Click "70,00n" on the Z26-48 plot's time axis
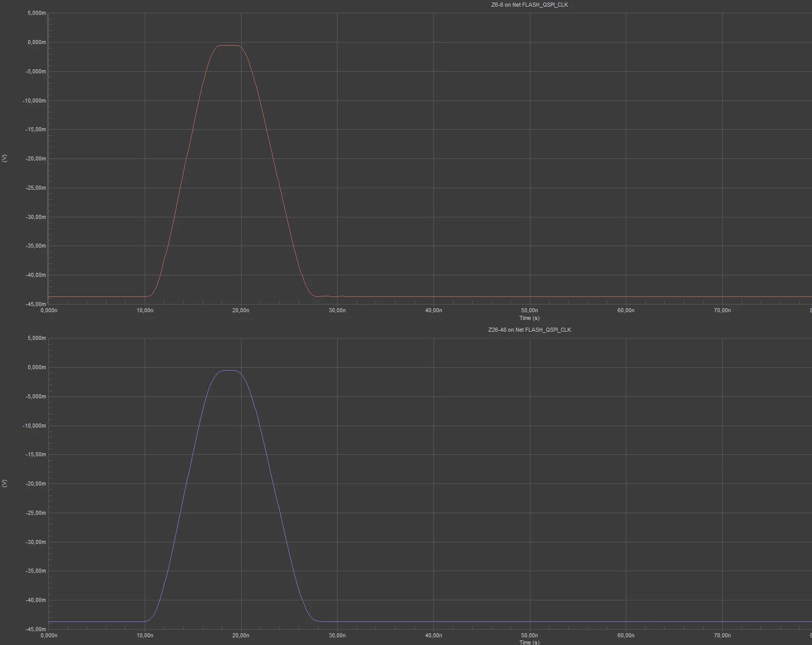The width and height of the screenshot is (812, 645). [722, 635]
